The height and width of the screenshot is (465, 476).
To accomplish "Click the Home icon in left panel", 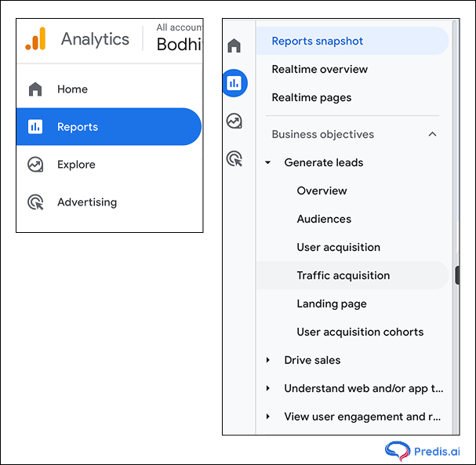I will [x=35, y=89].
